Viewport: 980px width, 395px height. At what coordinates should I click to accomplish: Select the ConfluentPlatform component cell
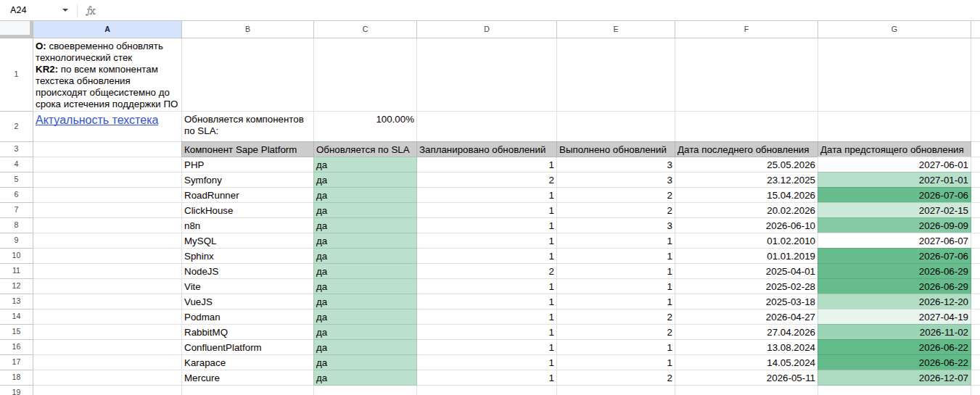pyautogui.click(x=247, y=347)
